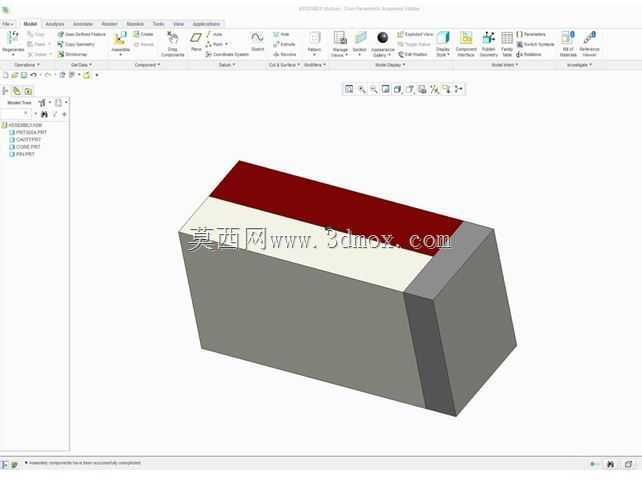Click the Model Tree settings icon
The width and height of the screenshot is (642, 481).
point(42,102)
